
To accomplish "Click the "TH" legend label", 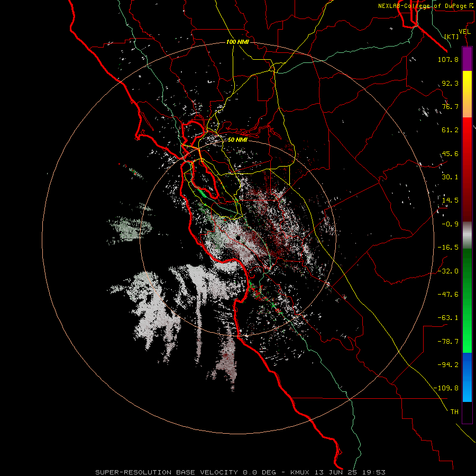I will (454, 412).
